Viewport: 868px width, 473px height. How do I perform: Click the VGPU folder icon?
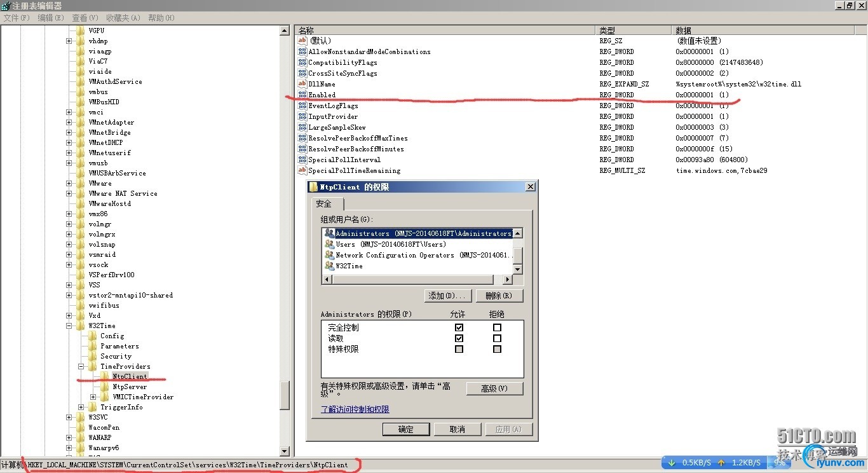[80, 31]
